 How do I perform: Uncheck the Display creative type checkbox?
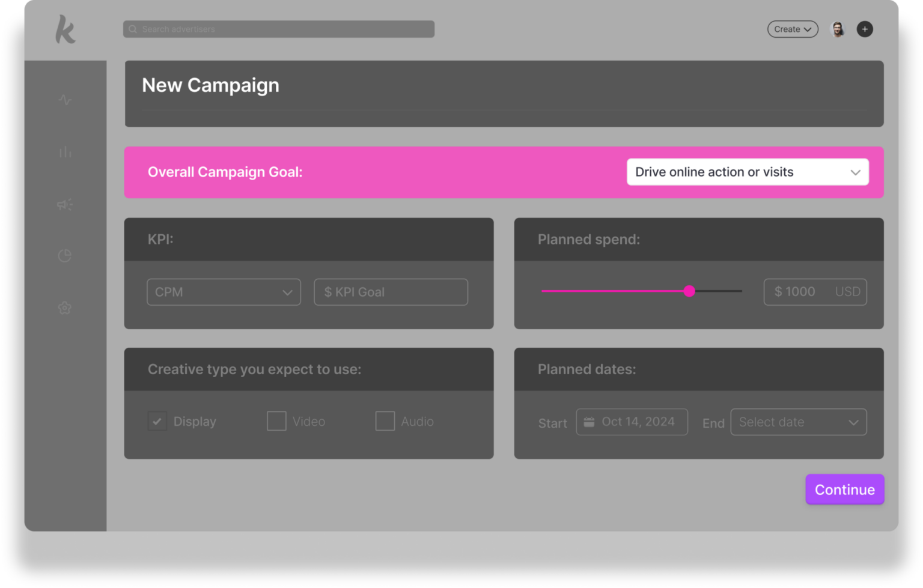coord(157,421)
